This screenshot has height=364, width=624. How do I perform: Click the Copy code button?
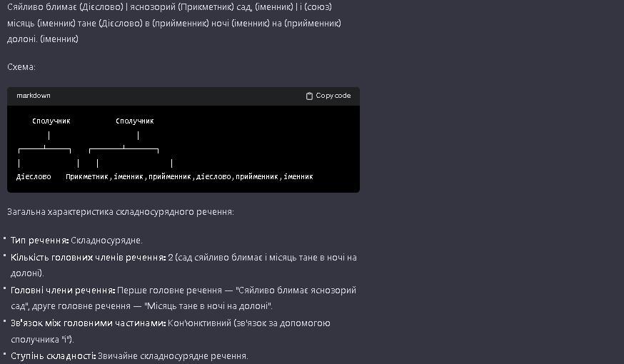[x=328, y=96]
